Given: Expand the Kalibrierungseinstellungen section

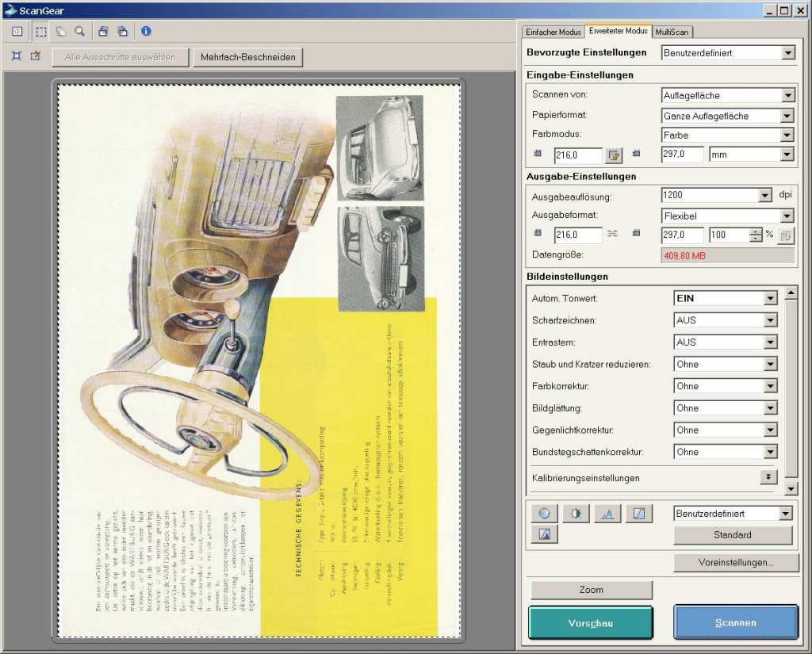Looking at the screenshot, I should tap(768, 477).
